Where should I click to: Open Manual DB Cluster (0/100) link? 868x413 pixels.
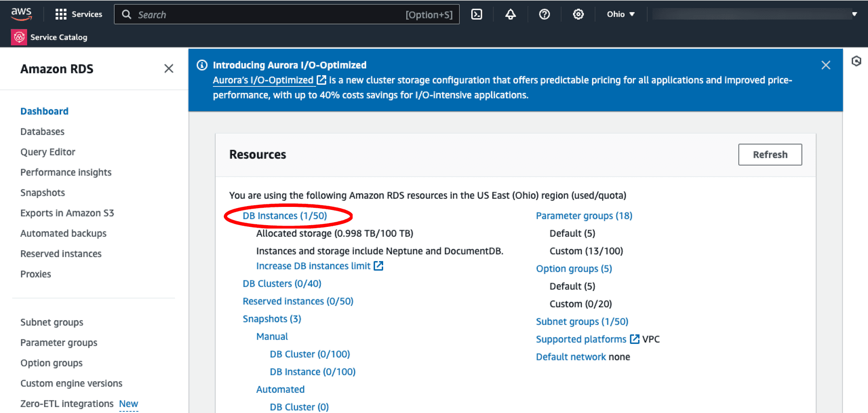tap(310, 354)
